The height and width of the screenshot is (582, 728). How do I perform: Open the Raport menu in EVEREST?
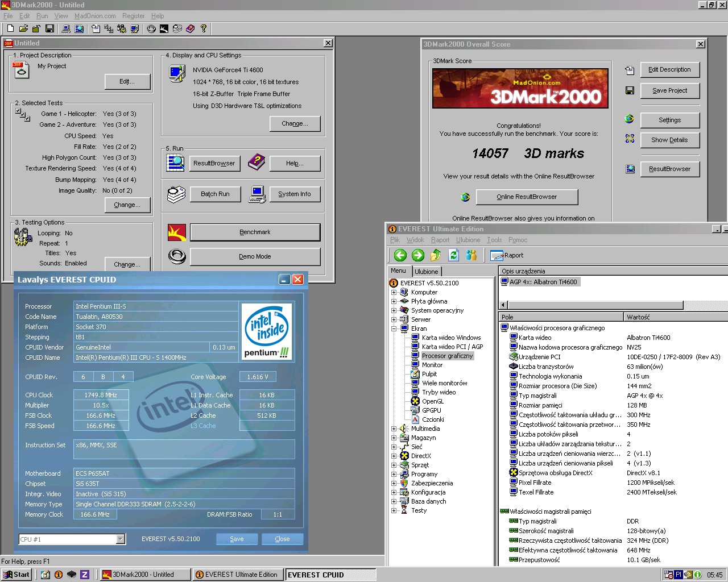(440, 240)
